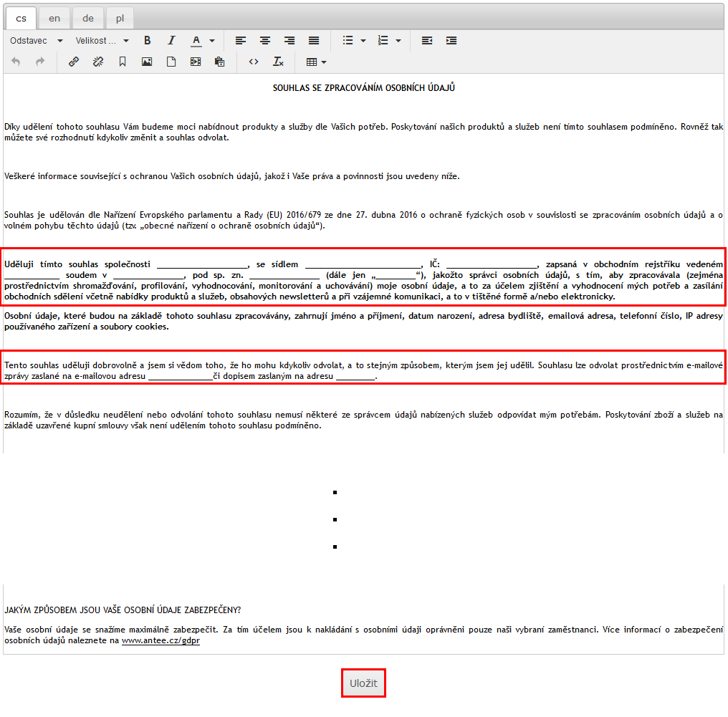Viewport: 728px width, 717px height.
Task: Click the Uložit save button
Action: (363, 683)
